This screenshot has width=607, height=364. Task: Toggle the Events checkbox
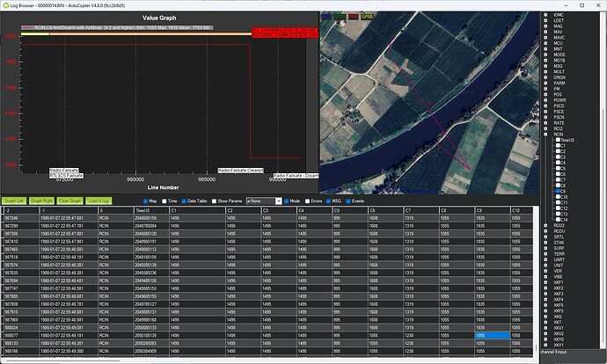pos(348,201)
